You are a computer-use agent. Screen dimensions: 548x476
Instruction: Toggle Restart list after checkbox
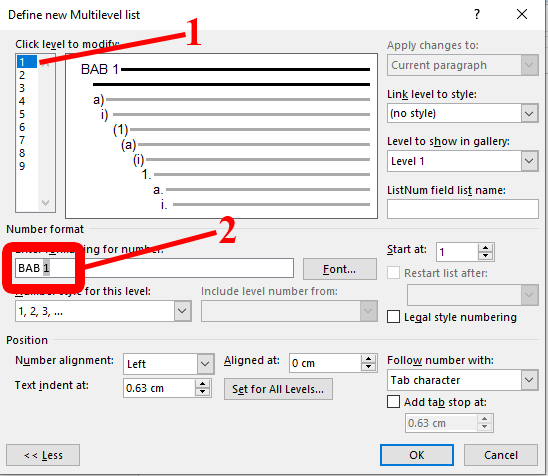tap(394, 273)
